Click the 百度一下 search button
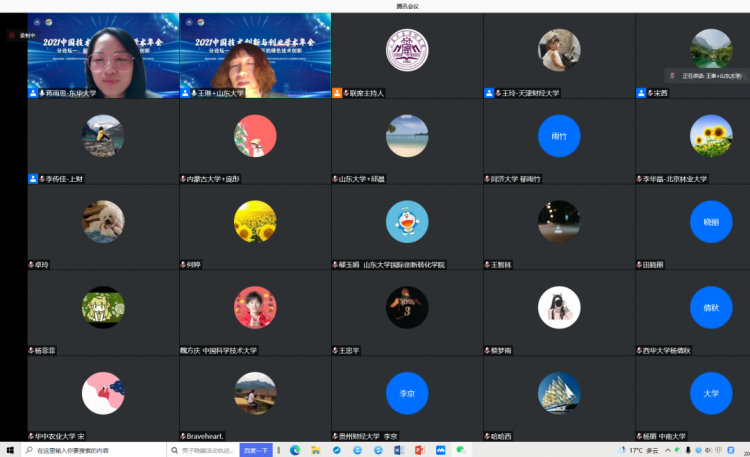 [256, 450]
